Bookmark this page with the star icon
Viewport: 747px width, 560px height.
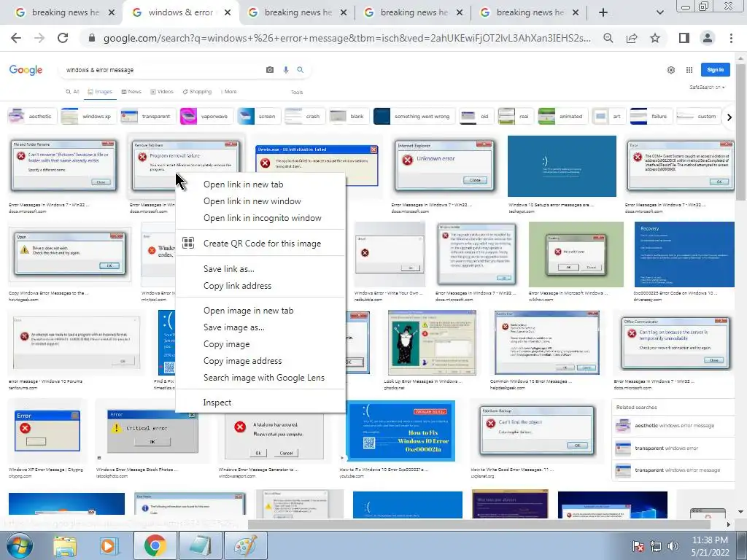point(655,38)
